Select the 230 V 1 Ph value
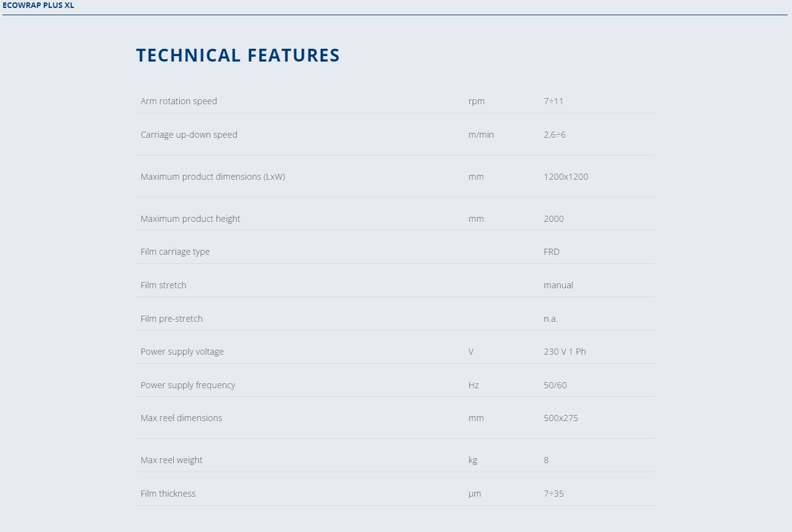Screen dimensions: 792x532 [x=565, y=352]
